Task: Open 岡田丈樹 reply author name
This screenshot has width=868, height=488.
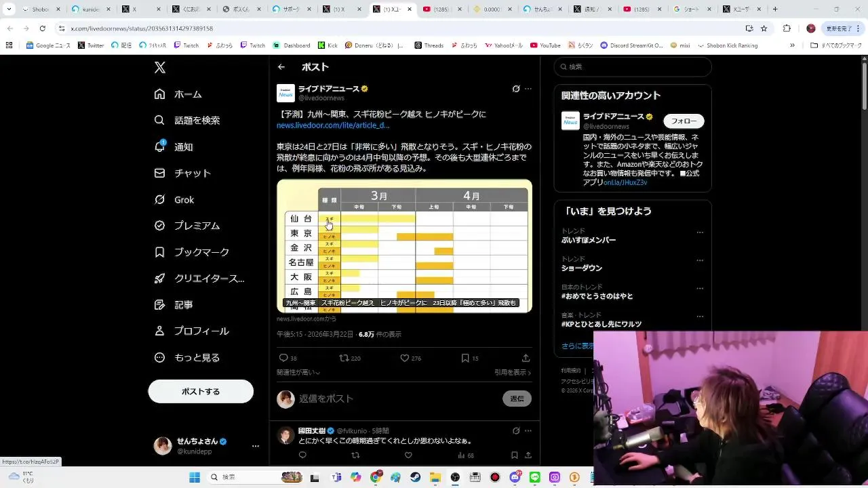Action: tap(312, 430)
